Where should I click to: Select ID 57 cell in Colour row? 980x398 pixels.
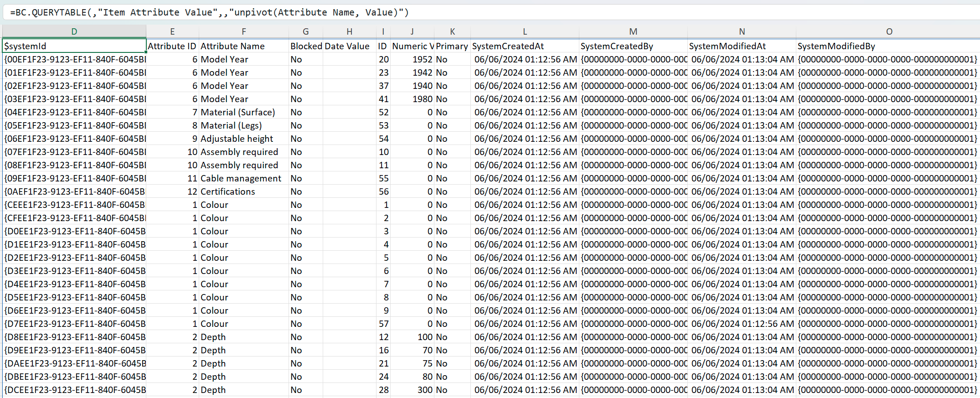tap(383, 324)
